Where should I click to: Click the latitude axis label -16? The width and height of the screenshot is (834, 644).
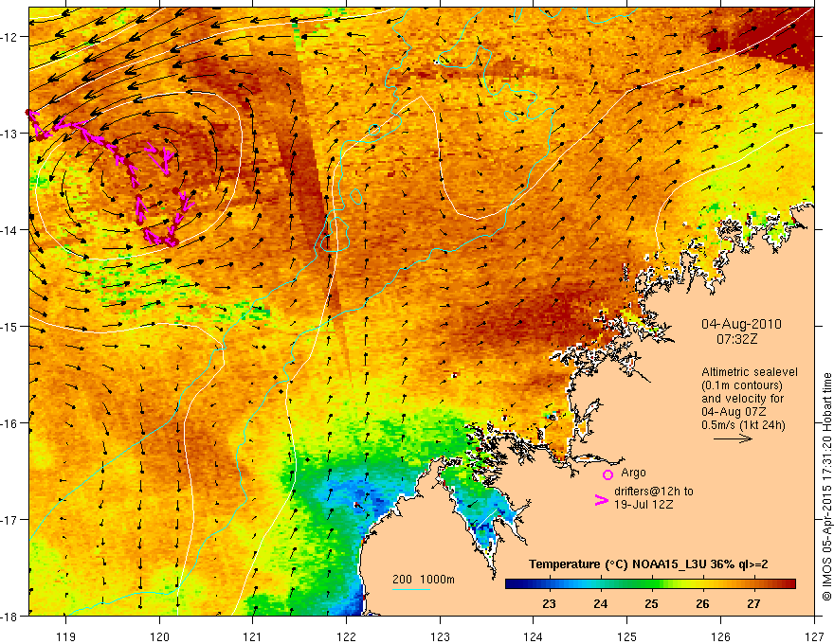(x=10, y=423)
